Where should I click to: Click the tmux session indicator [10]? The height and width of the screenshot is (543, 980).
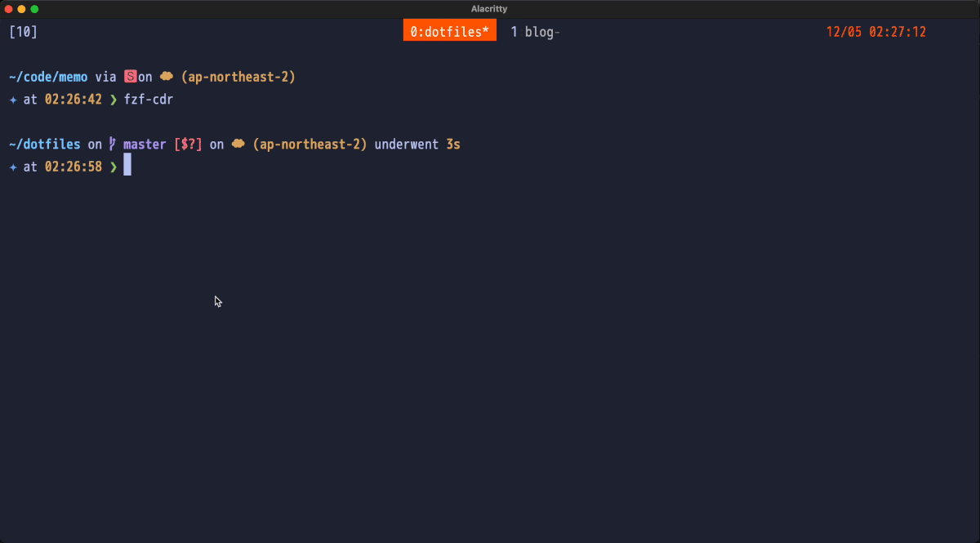(23, 32)
